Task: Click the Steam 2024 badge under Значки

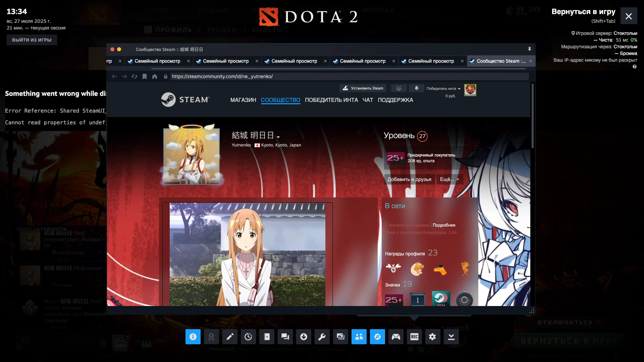Action: (x=441, y=298)
